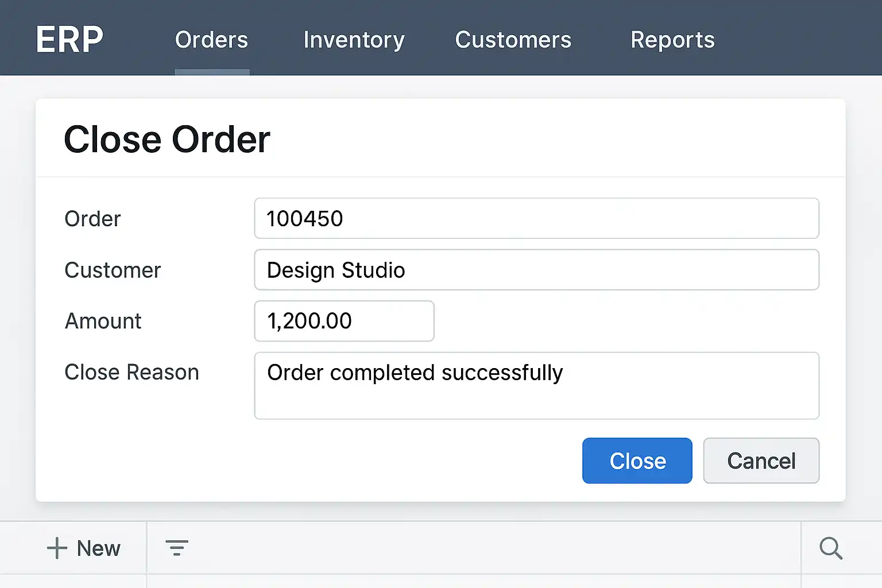Image resolution: width=882 pixels, height=588 pixels.
Task: Click the plus icon beside New
Action: tap(57, 548)
